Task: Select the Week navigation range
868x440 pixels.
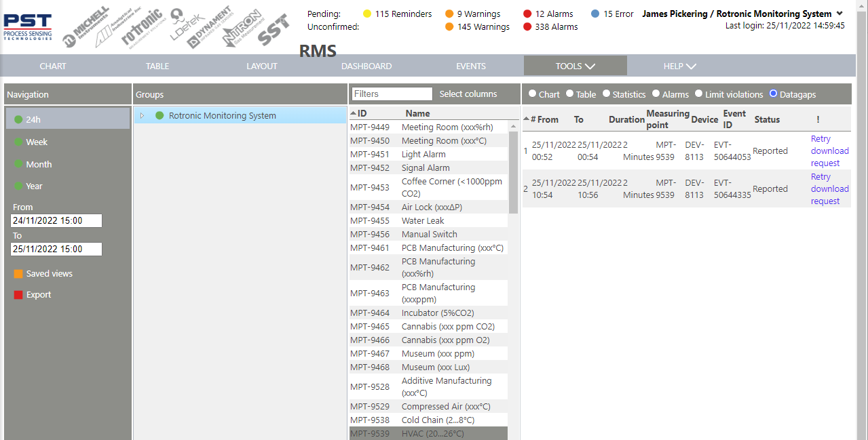Action: (37, 142)
